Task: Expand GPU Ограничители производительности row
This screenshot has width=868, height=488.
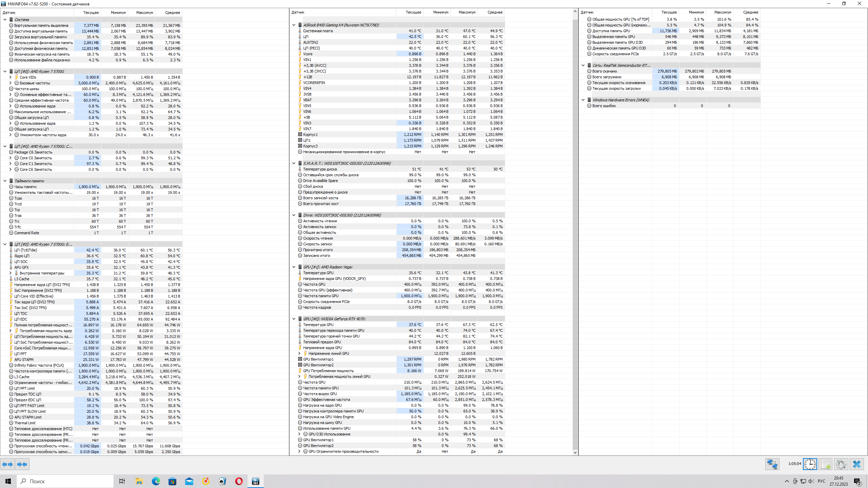Action: [299, 451]
